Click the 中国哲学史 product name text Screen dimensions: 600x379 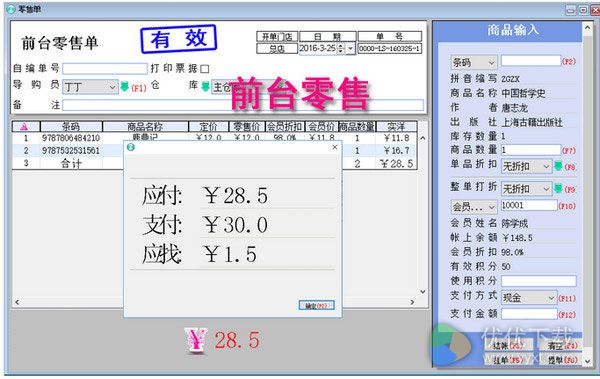pos(523,93)
